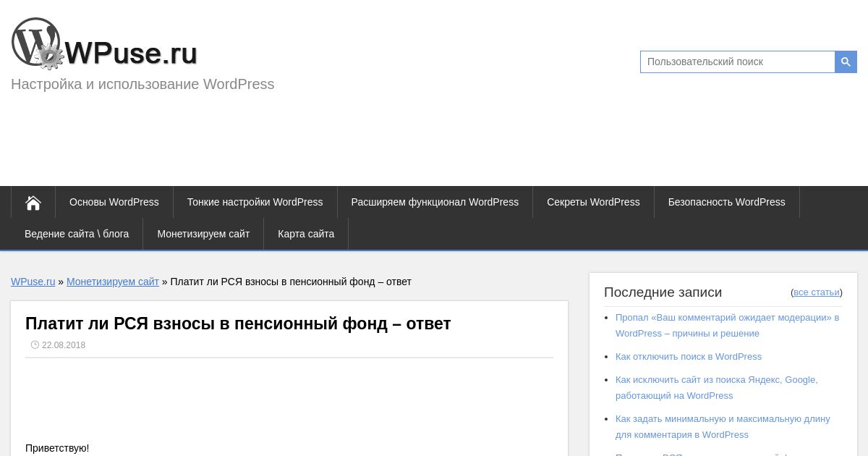Open Как задать минимальную и максимальную длину link
This screenshot has height=456, width=868.
[723, 426]
